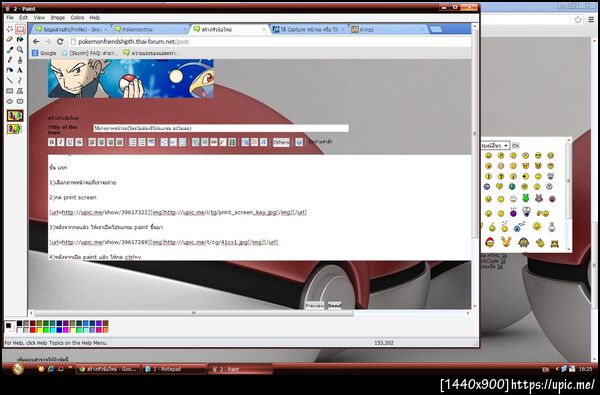Switch to the Notepad taskbar button
600x395 pixels.
(x=174, y=369)
